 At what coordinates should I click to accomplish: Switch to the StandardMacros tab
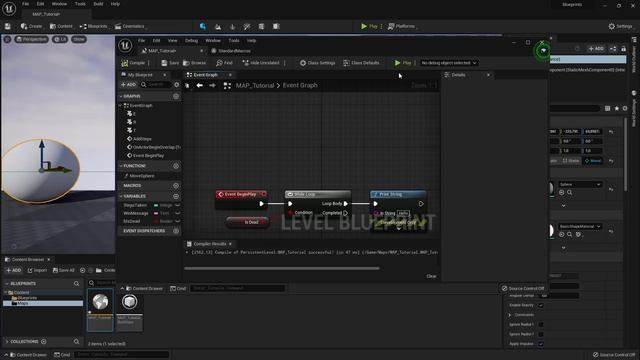pyautogui.click(x=231, y=51)
